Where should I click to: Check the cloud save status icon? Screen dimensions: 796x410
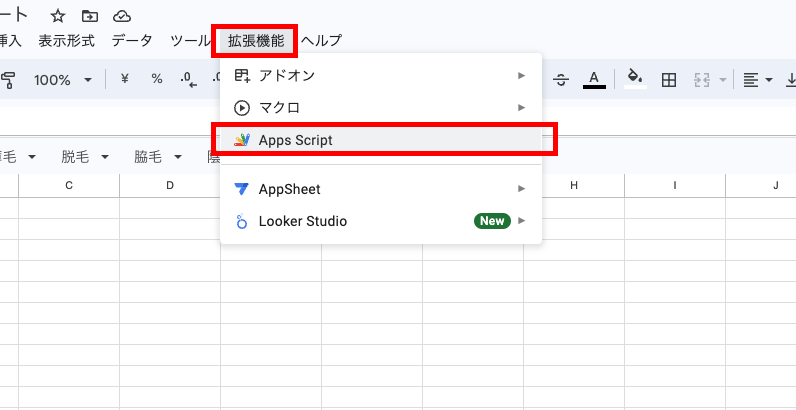(x=122, y=16)
